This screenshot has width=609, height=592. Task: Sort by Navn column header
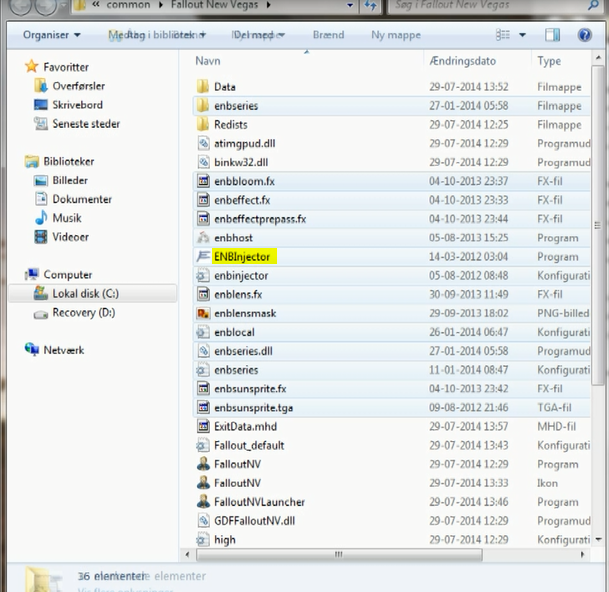tap(208, 61)
